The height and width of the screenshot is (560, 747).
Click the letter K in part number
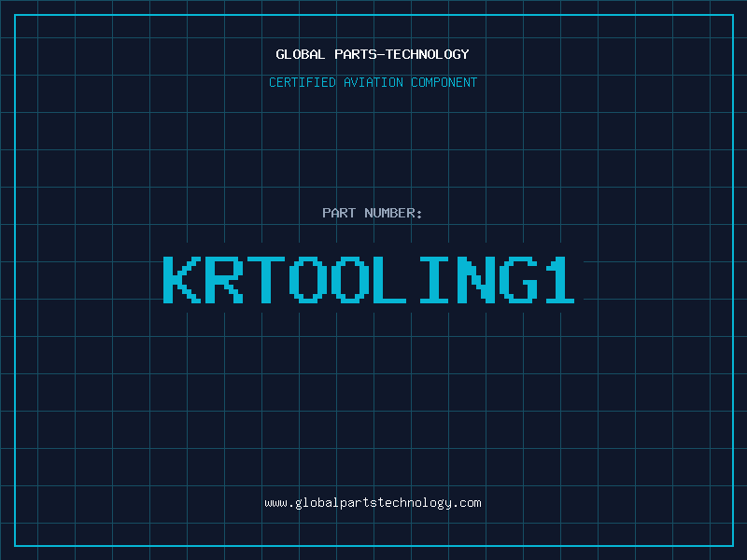[182, 279]
